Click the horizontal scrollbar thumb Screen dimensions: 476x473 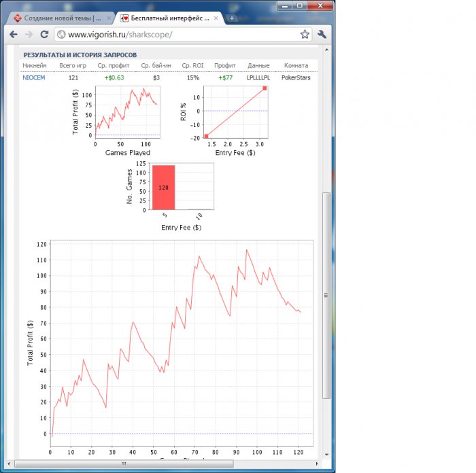pos(124,463)
